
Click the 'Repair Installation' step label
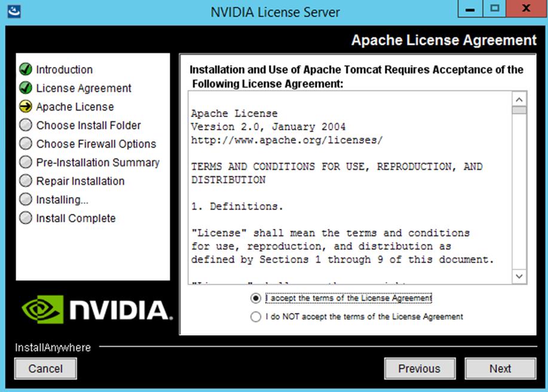tap(81, 181)
